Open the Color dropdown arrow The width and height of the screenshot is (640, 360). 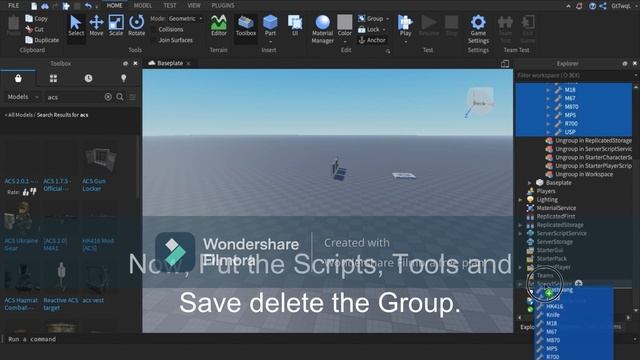point(344,41)
